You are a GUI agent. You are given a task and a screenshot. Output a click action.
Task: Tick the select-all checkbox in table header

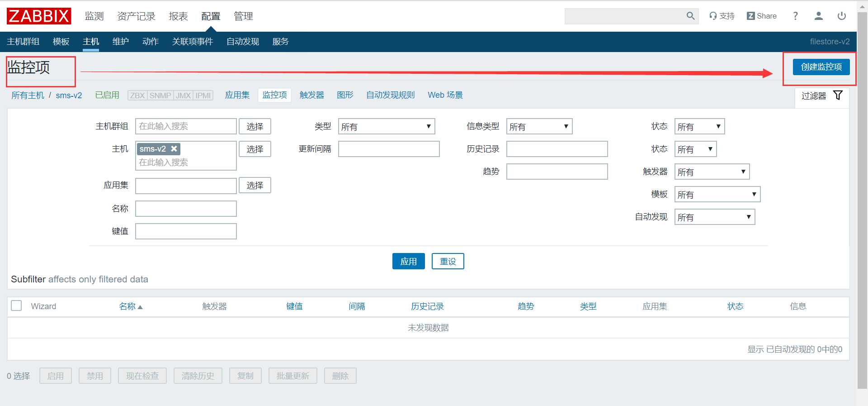click(16, 306)
